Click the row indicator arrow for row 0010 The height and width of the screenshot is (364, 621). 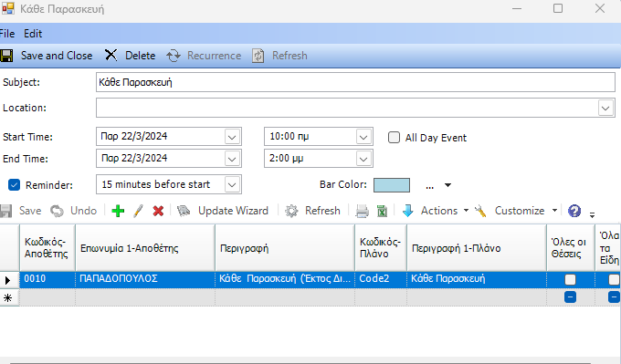(8, 280)
